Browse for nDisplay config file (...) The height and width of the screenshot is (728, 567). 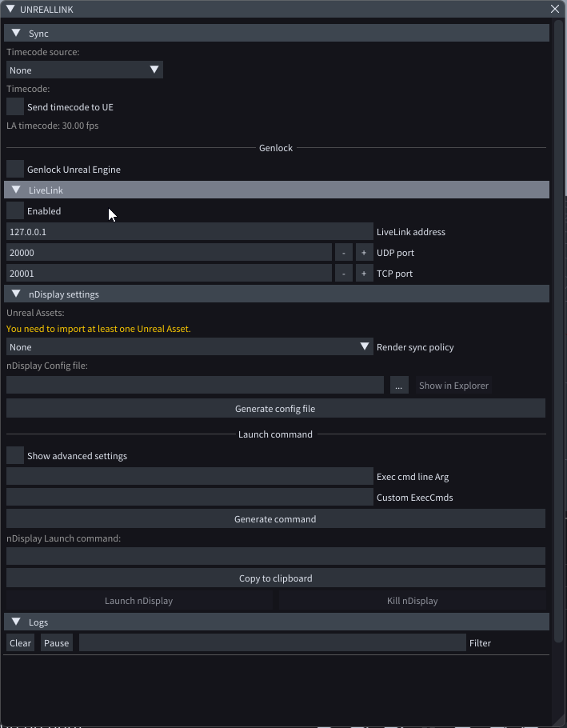coord(398,386)
